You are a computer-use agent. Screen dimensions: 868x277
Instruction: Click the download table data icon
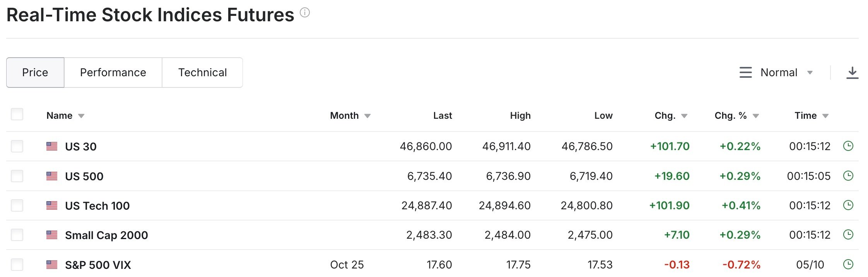coord(852,73)
